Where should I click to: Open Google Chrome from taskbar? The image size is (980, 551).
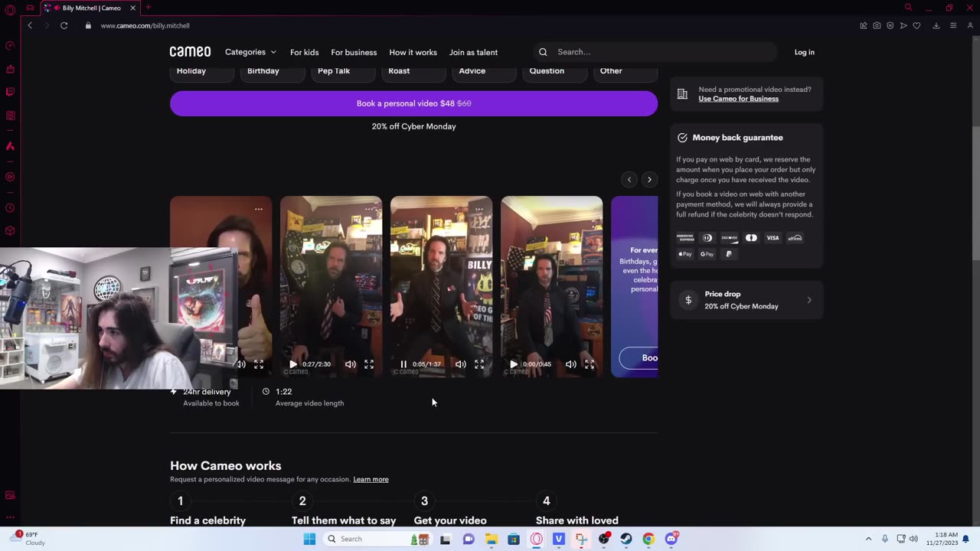648,539
